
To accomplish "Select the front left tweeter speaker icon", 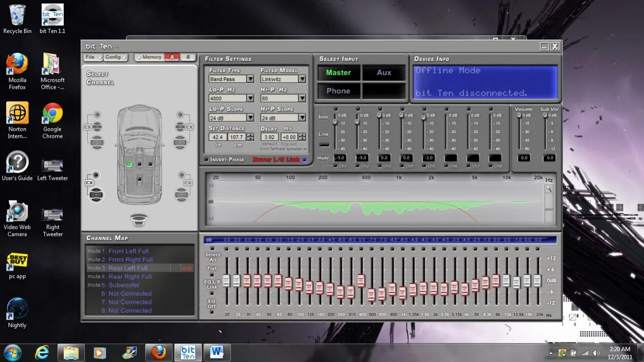I will (97, 115).
